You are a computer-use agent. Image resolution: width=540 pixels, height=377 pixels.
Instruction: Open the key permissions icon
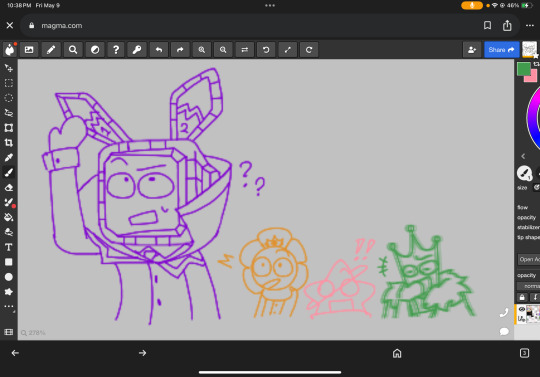[x=137, y=50]
